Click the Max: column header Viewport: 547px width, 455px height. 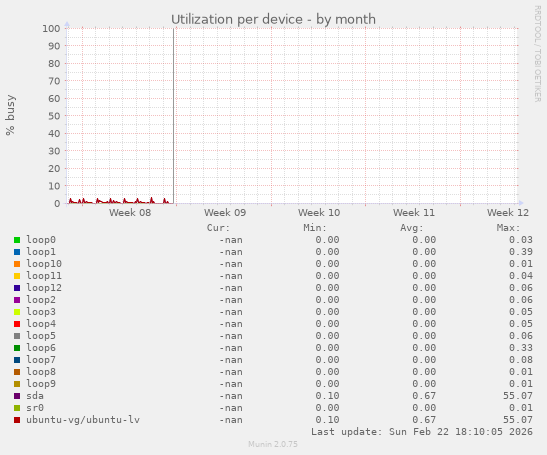508,228
